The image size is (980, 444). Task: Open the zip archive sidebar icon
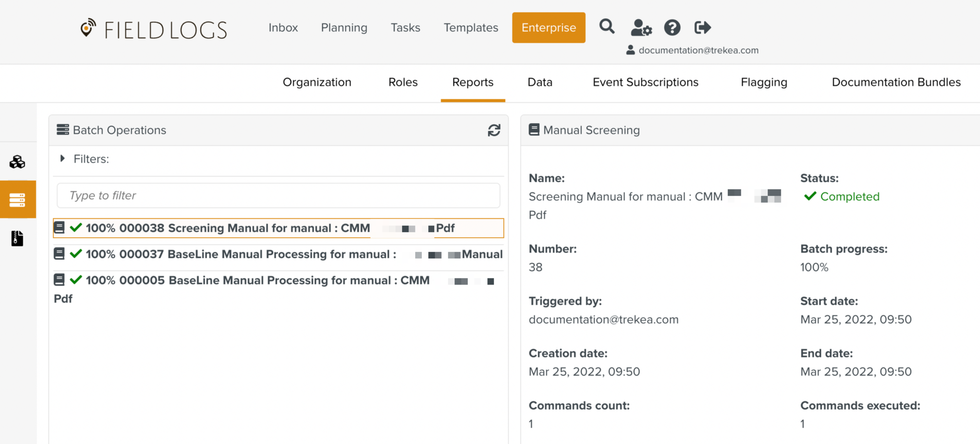pos(17,238)
